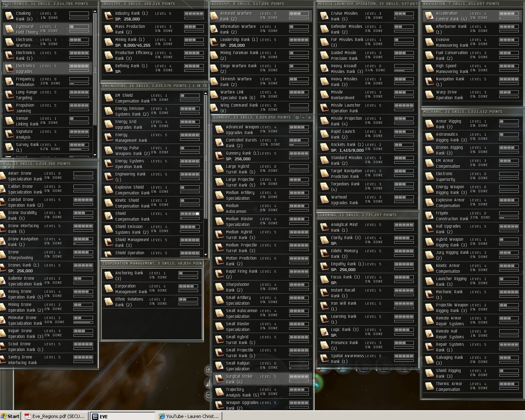The width and height of the screenshot is (525, 420).
Task: Click the Survey skill training progress bar
Action: [79, 149]
